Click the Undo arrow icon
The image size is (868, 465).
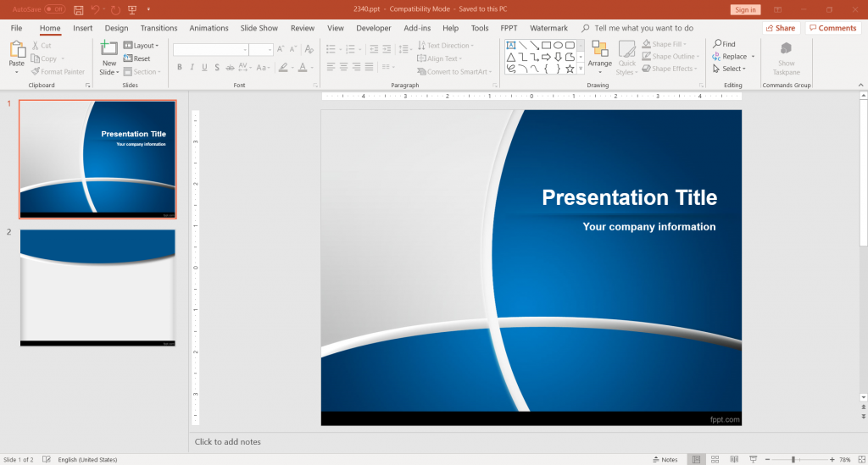tap(95, 10)
